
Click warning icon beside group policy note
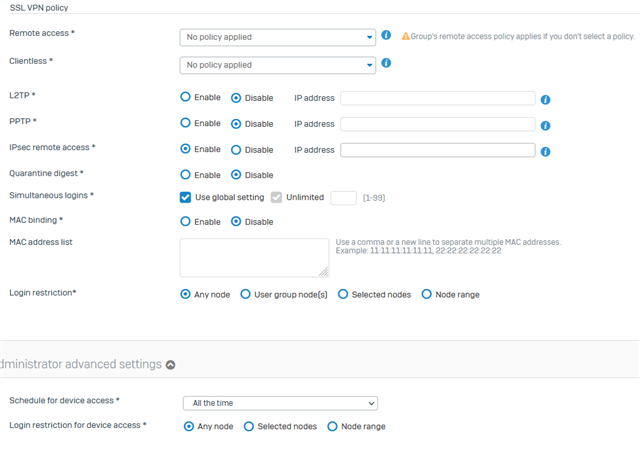406,36
